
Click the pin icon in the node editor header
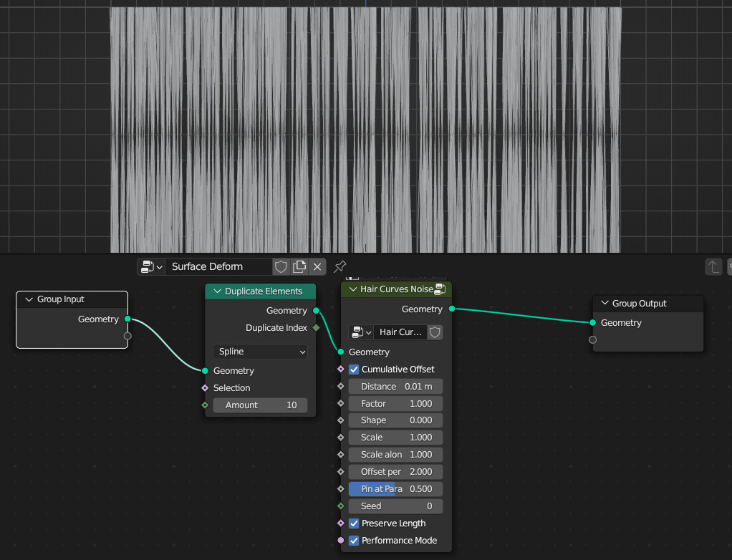point(339,266)
